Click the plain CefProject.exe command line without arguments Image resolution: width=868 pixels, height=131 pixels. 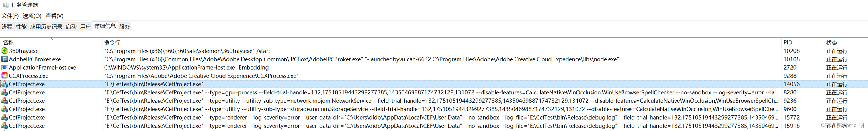tap(154, 84)
